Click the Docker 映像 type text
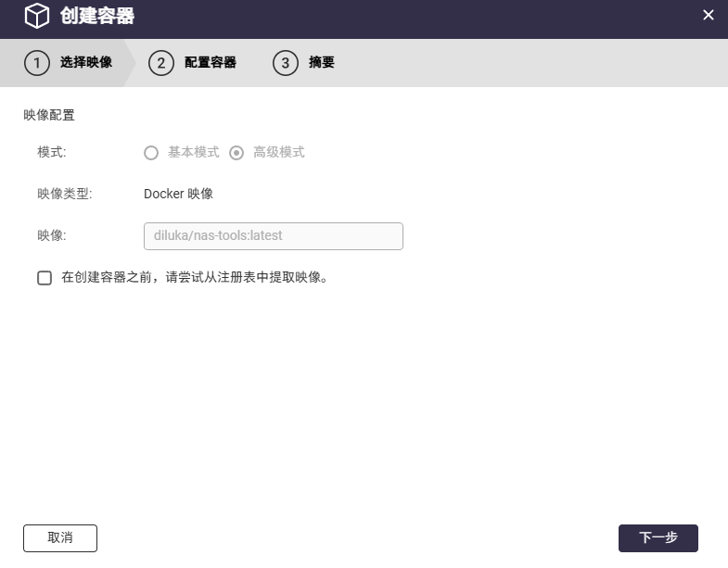728x568 pixels. 178,194
